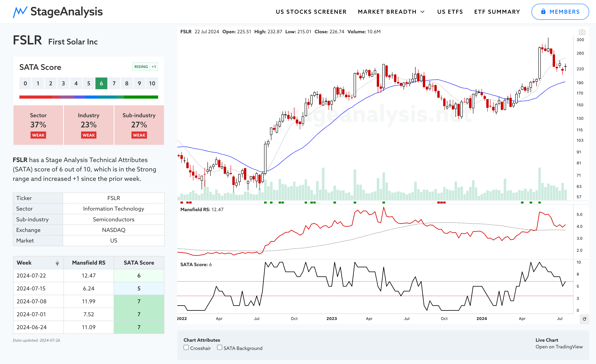Click the US market value cell

[x=114, y=241]
